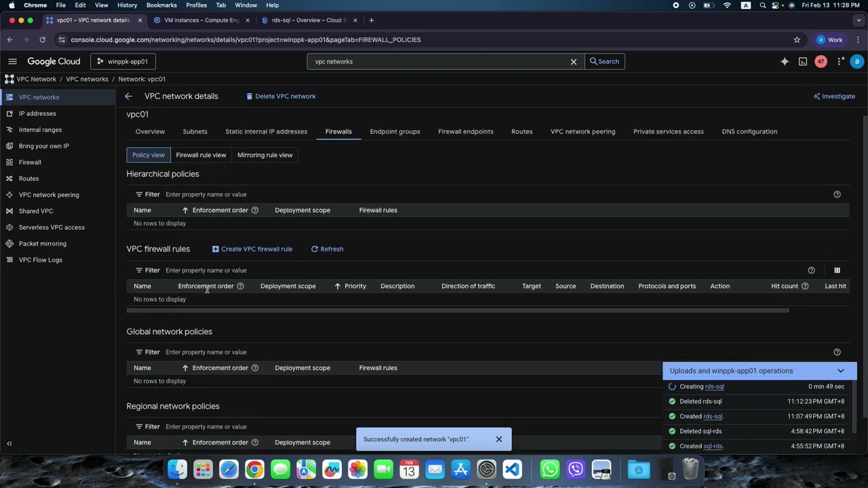Switch to Static internal IP addresses tab

point(267,131)
